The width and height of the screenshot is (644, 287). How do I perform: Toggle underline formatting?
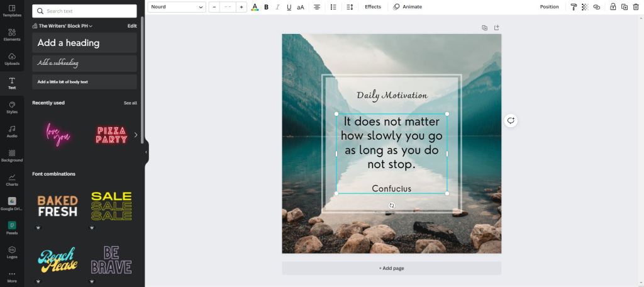coord(289,7)
